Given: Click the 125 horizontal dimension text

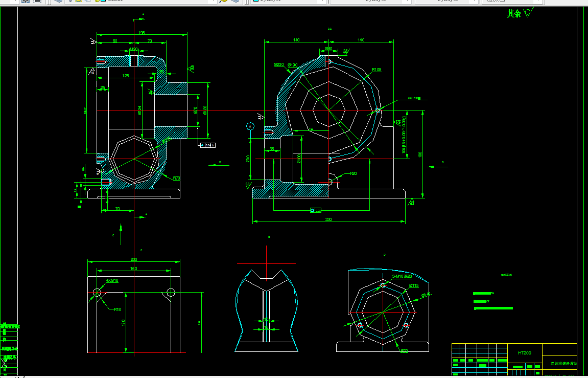Looking at the screenshot, I should (125, 76).
